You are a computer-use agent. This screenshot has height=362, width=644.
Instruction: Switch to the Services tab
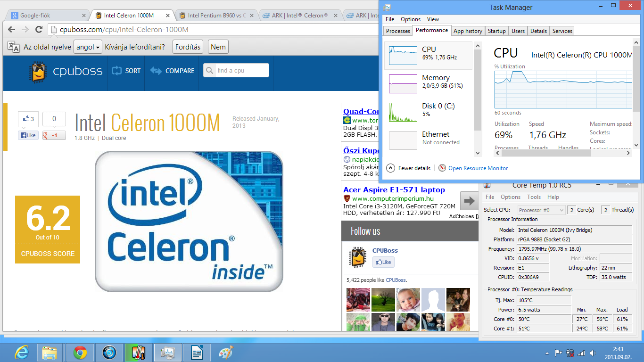tap(562, 31)
